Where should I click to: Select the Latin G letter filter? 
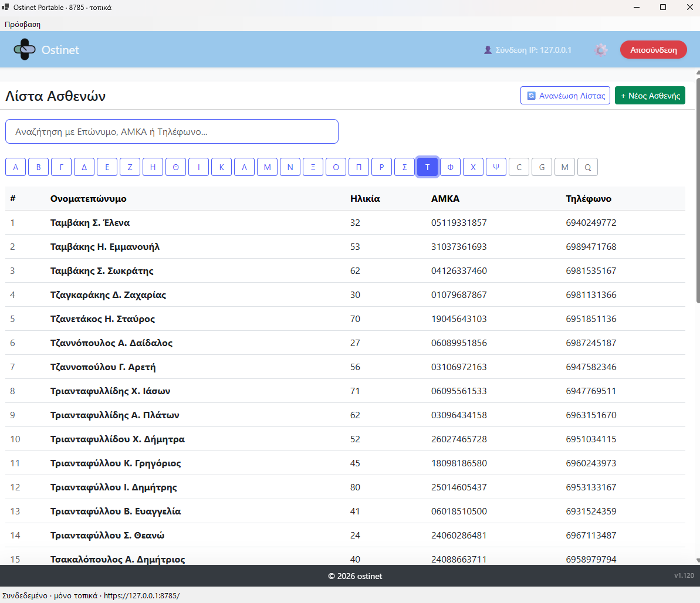click(x=542, y=167)
